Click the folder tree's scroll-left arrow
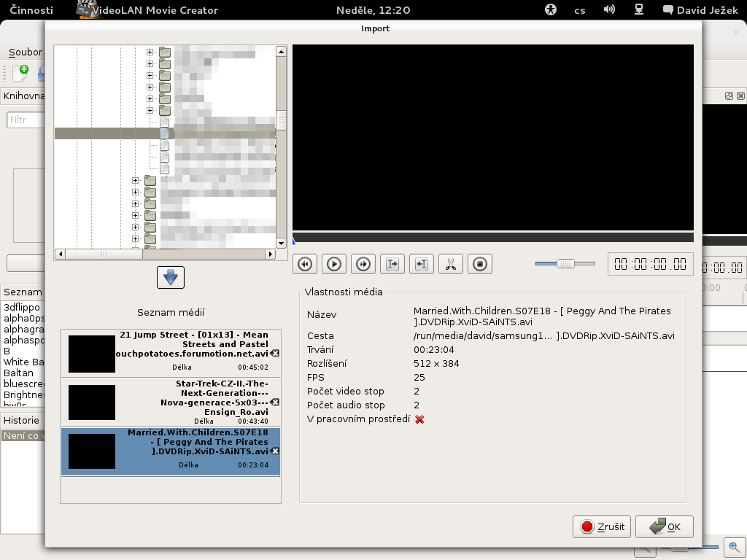747x560 pixels. [60, 254]
